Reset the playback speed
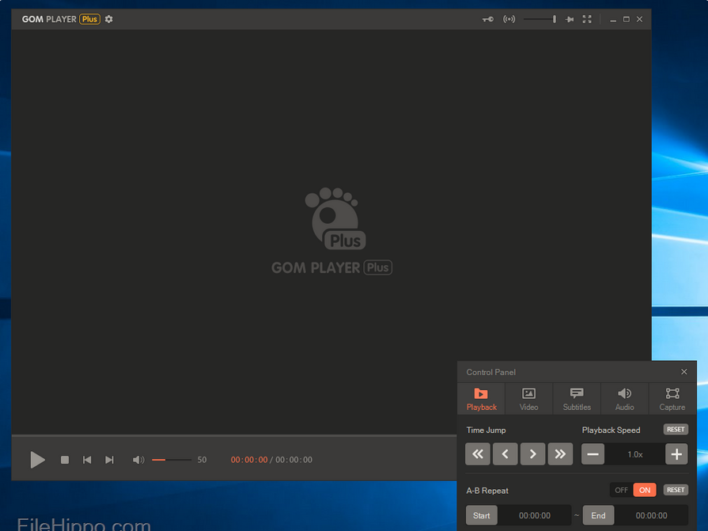The width and height of the screenshot is (708, 531). tap(675, 429)
